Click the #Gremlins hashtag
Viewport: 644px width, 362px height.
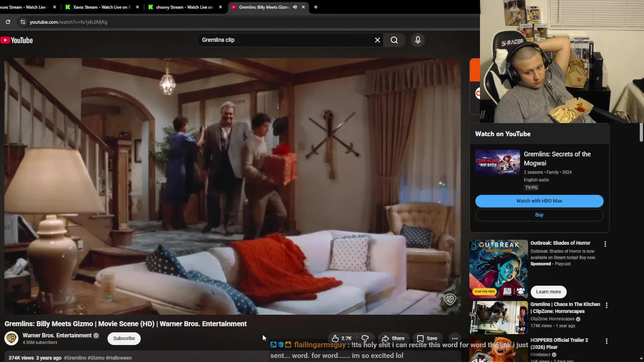[75, 358]
